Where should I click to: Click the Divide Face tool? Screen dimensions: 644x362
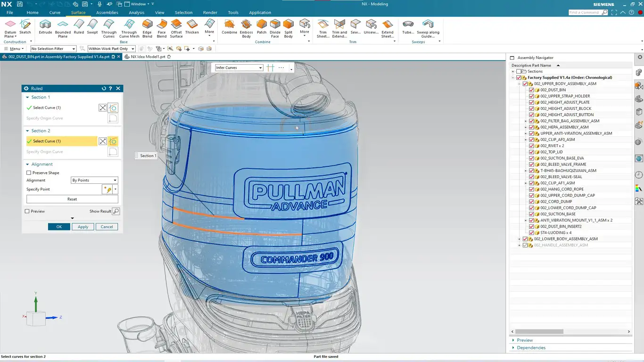pos(275,28)
